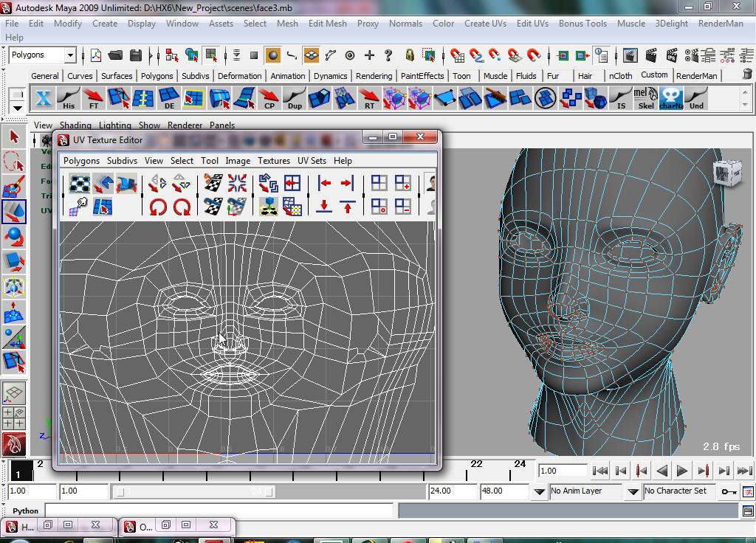This screenshot has width=756, height=543.
Task: Rotate UVs counterclockwise in UV editor
Action: [x=158, y=207]
